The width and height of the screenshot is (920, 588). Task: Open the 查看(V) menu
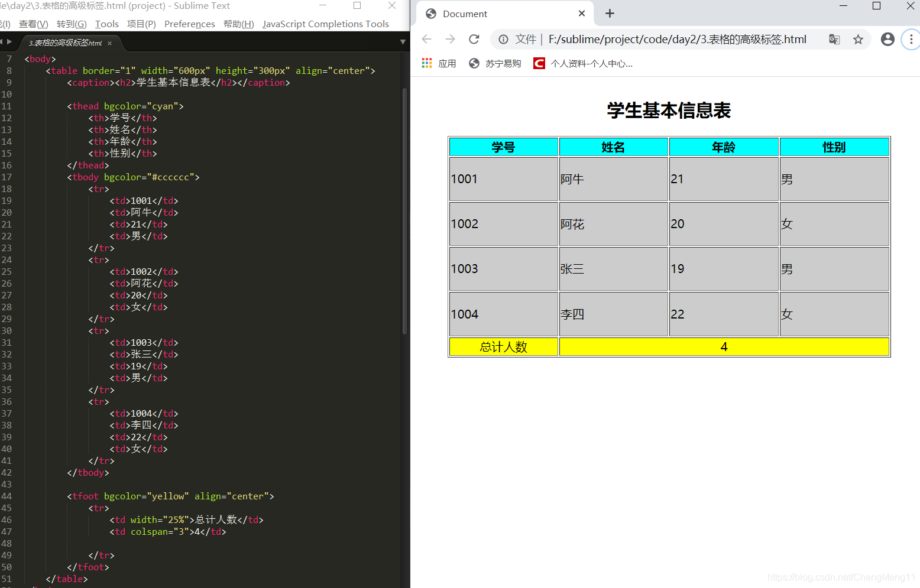(33, 24)
